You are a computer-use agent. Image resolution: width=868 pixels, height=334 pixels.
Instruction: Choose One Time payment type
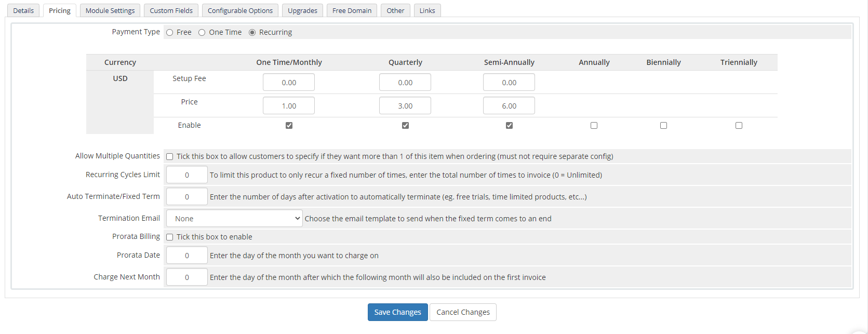coord(202,33)
